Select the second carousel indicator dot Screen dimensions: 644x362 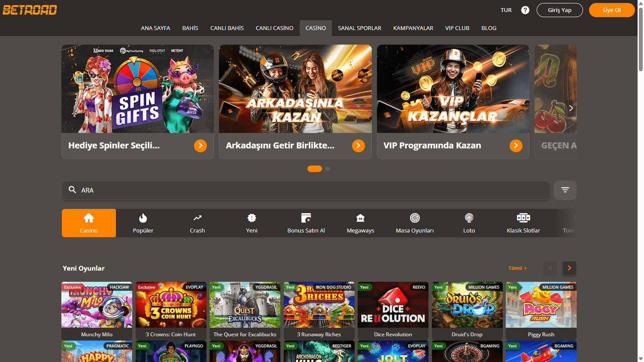(328, 169)
